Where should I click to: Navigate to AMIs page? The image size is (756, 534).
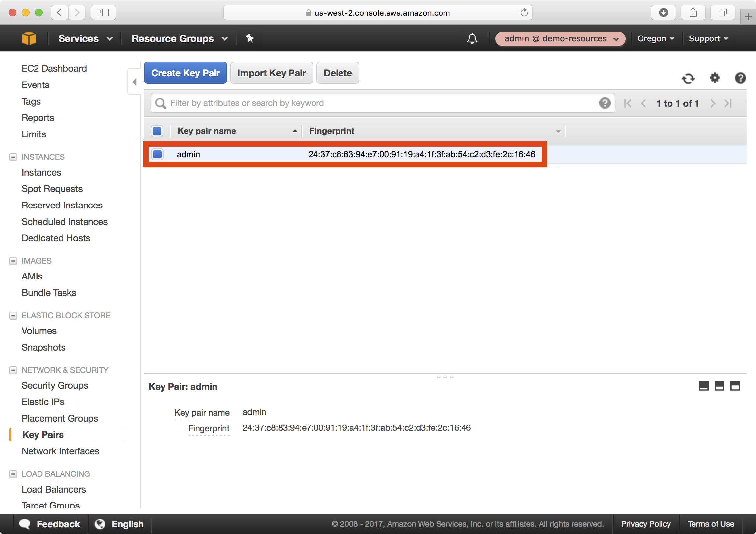pyautogui.click(x=32, y=277)
